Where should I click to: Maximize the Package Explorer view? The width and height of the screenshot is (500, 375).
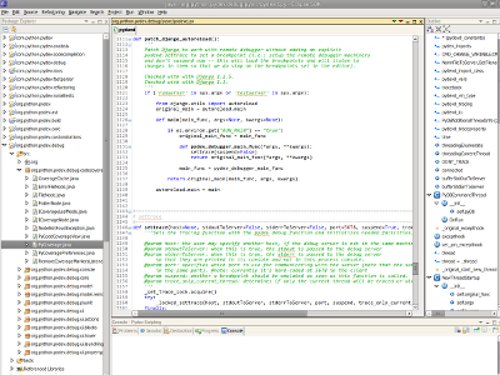[x=100, y=21]
